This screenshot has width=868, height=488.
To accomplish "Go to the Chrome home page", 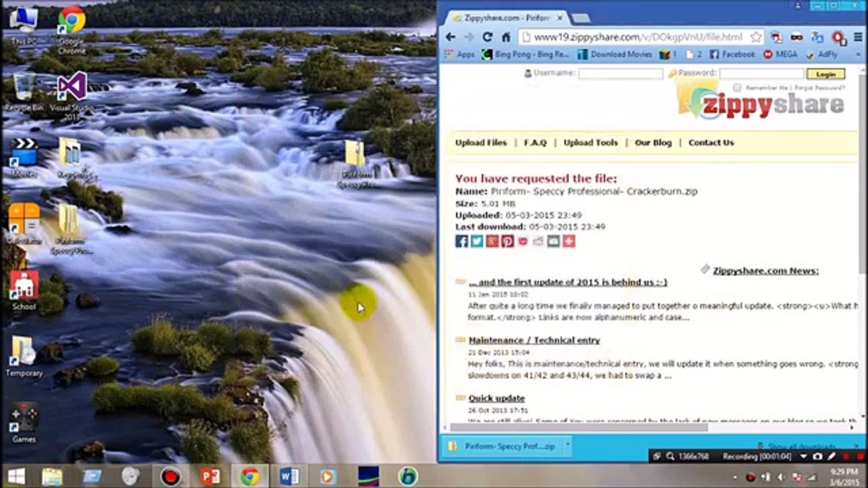I will pos(506,37).
